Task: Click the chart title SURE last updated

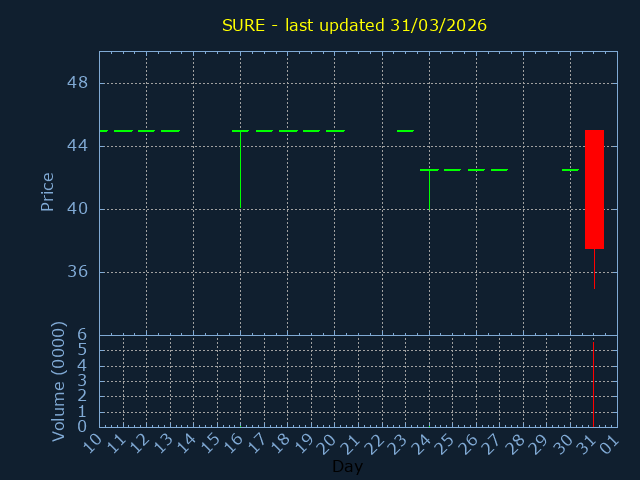Action: click(354, 25)
